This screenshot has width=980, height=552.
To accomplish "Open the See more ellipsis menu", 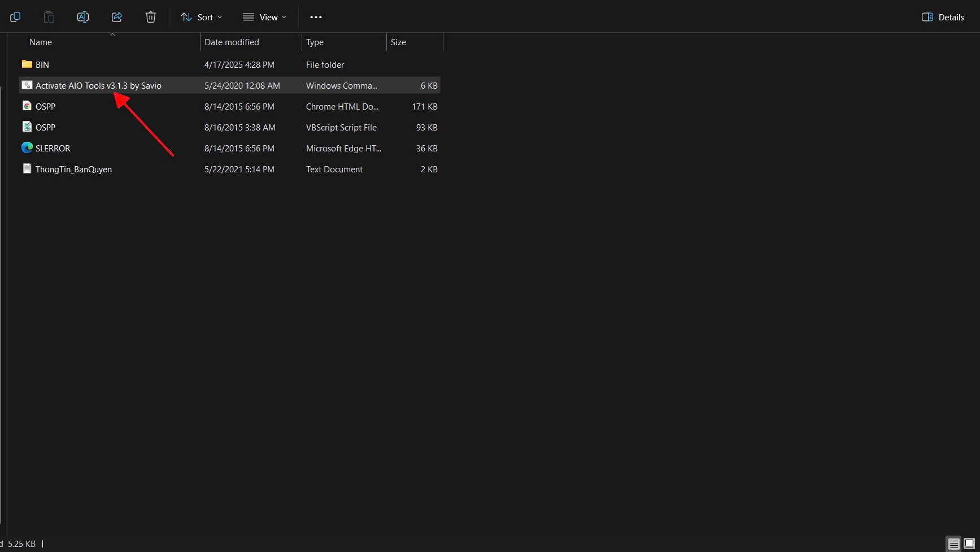I will click(316, 17).
